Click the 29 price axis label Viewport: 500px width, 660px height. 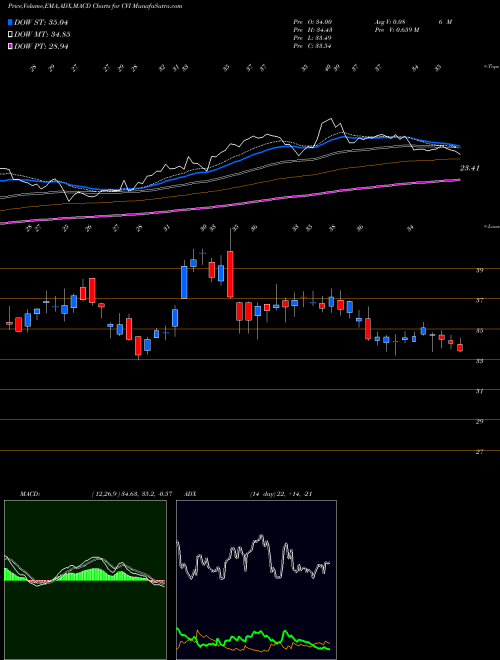(479, 421)
